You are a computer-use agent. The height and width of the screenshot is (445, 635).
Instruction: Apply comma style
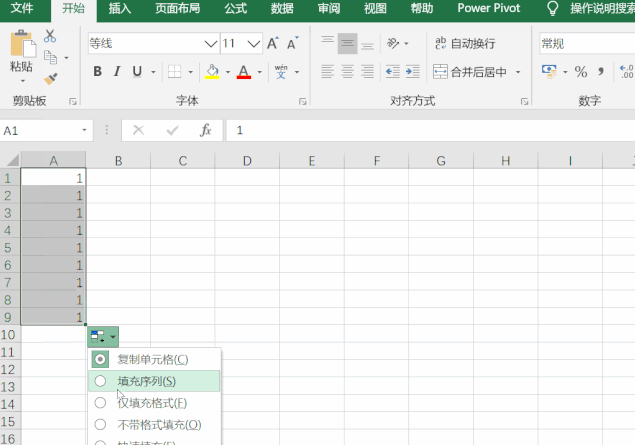(x=601, y=72)
